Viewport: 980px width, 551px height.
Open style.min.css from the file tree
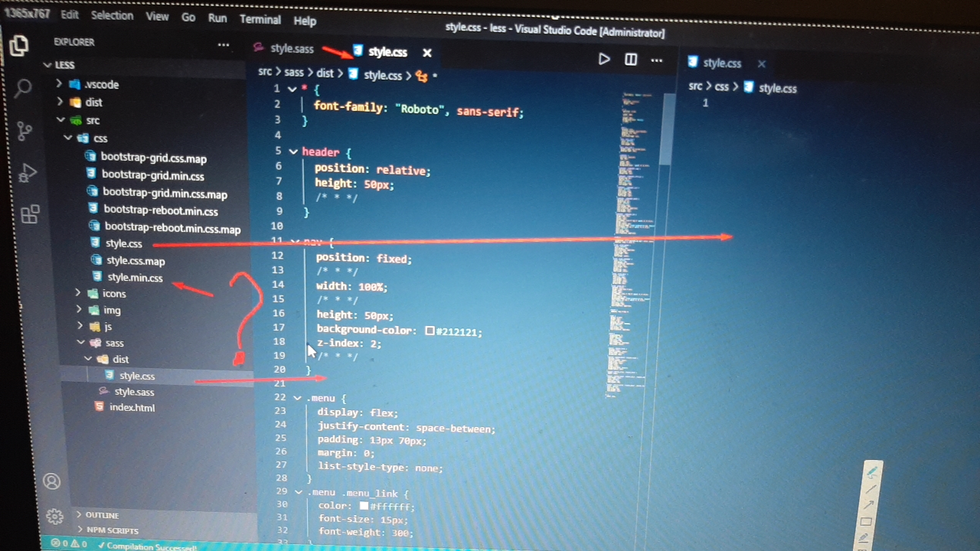pos(135,278)
